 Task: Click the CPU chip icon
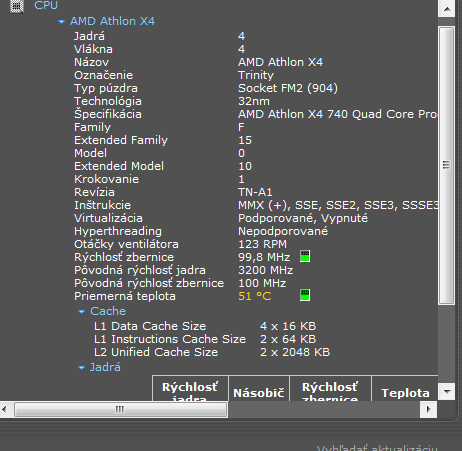[x=16, y=6]
